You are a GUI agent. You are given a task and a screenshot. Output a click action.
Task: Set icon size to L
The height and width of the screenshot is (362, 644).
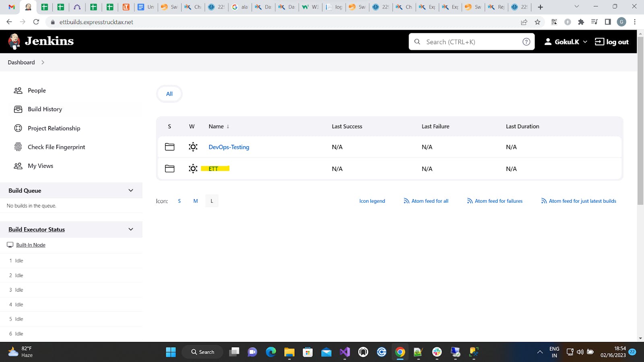212,201
